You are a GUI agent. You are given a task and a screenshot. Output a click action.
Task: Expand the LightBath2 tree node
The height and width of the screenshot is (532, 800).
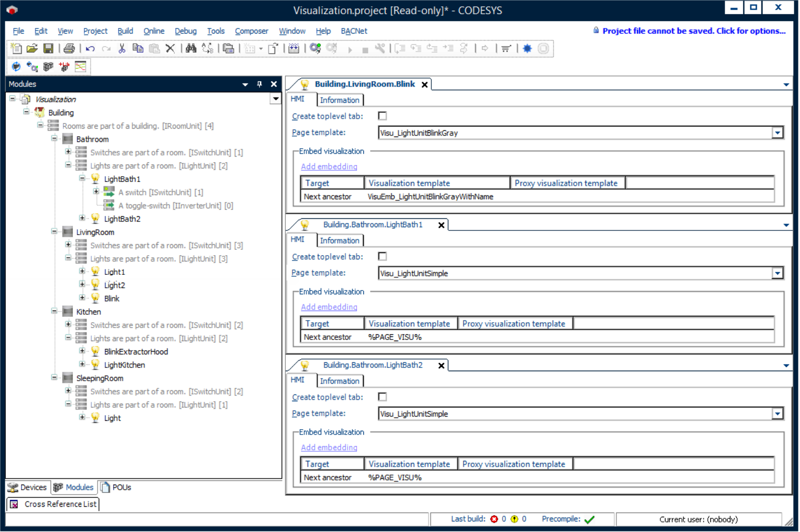[82, 218]
